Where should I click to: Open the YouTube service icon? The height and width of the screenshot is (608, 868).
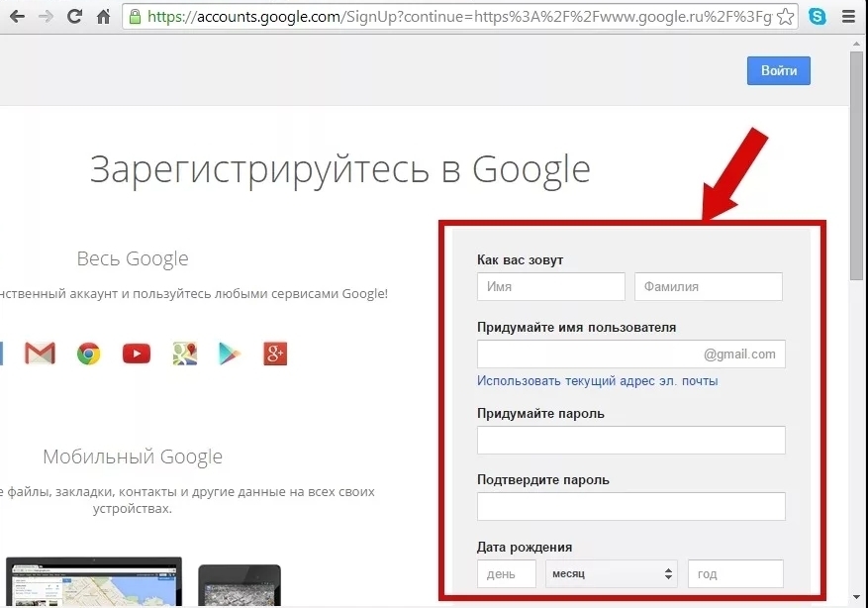[136, 353]
